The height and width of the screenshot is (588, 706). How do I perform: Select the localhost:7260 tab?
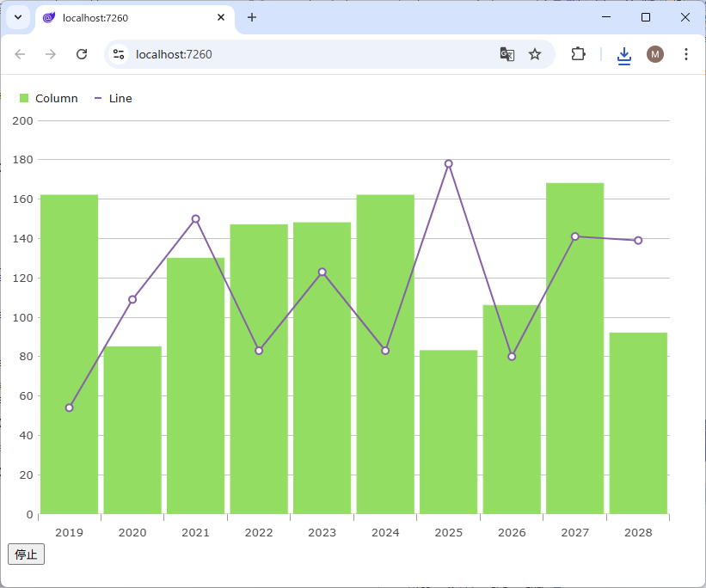coord(129,17)
